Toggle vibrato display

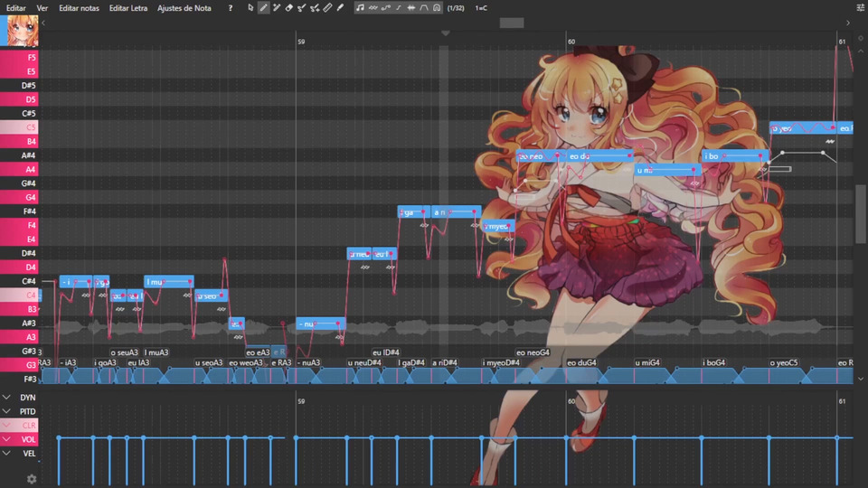373,8
